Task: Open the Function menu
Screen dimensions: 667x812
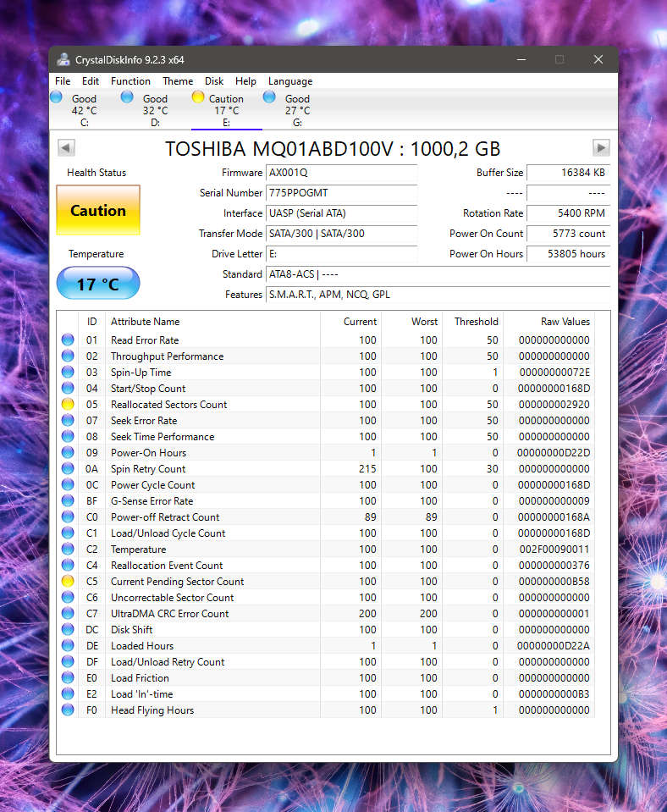Action: (x=130, y=81)
